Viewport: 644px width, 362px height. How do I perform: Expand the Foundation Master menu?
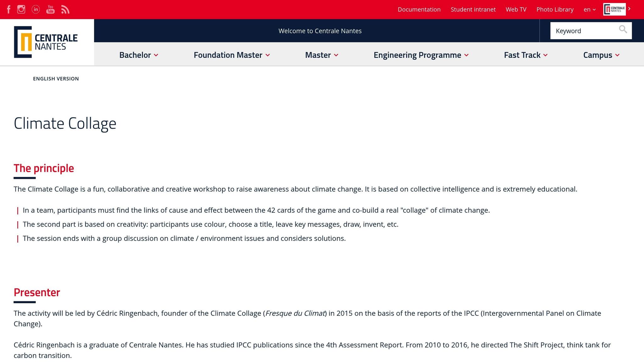point(232,55)
